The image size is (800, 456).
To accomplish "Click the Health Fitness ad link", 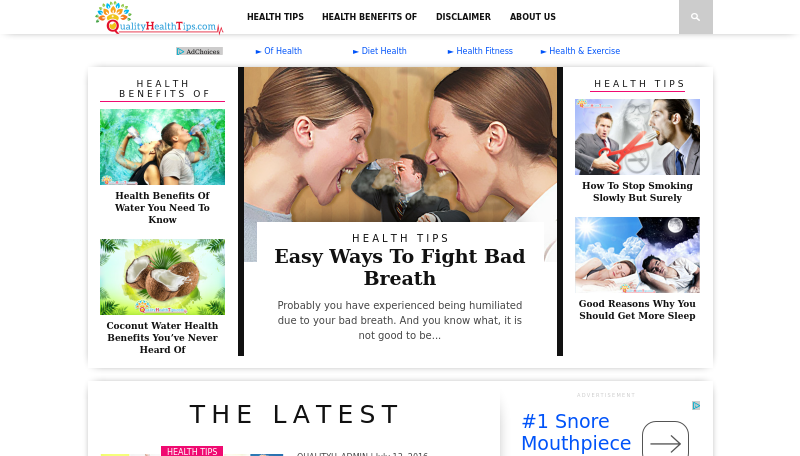I will click(x=481, y=51).
